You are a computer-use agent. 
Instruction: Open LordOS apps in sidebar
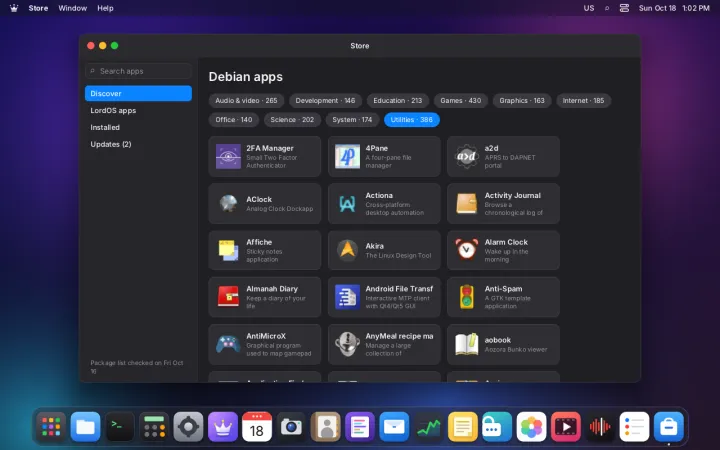(138, 110)
